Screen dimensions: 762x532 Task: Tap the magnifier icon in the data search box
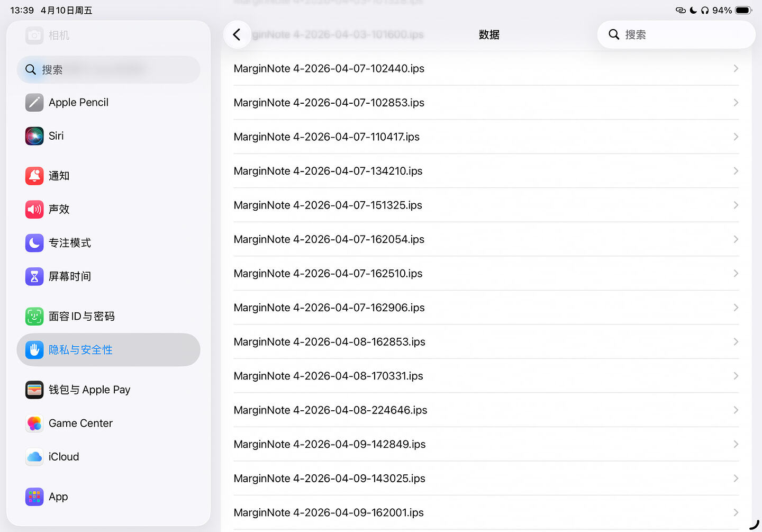(614, 34)
